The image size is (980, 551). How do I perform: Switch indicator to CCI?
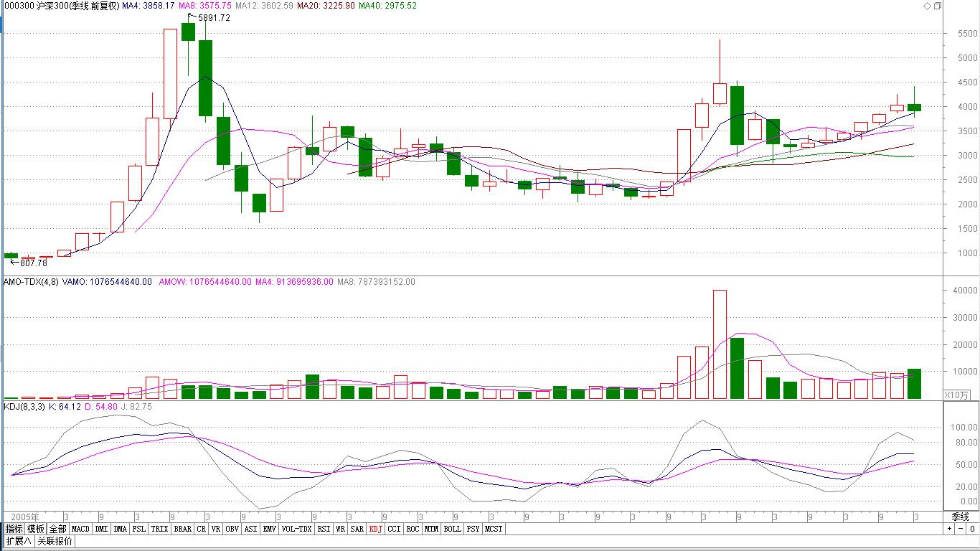[x=395, y=529]
